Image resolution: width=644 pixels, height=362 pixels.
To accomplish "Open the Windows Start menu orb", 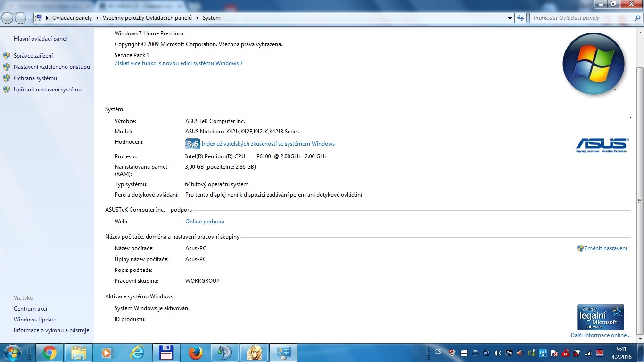I will (12, 352).
